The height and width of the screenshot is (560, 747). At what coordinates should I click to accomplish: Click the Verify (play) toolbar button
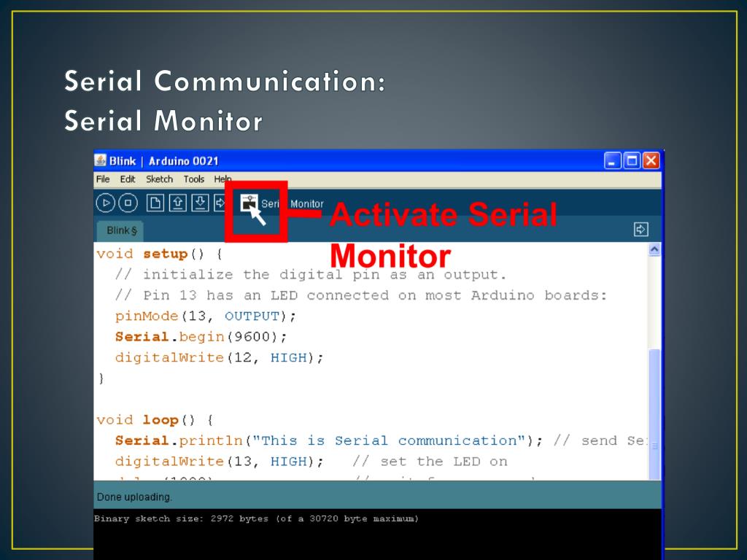(x=106, y=203)
